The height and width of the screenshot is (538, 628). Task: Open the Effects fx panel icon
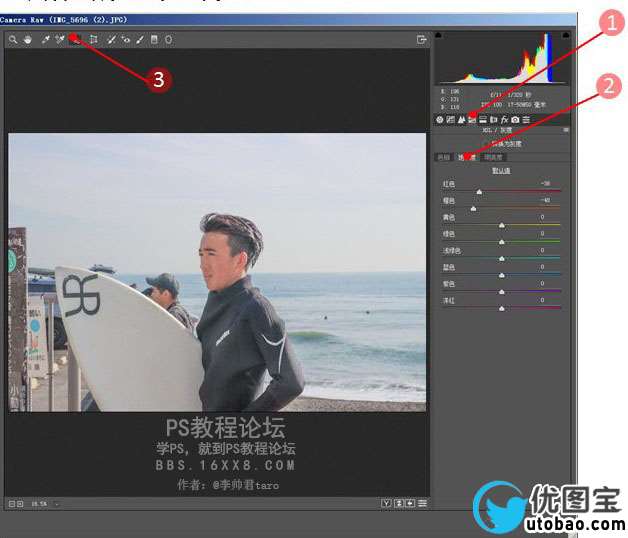point(505,119)
